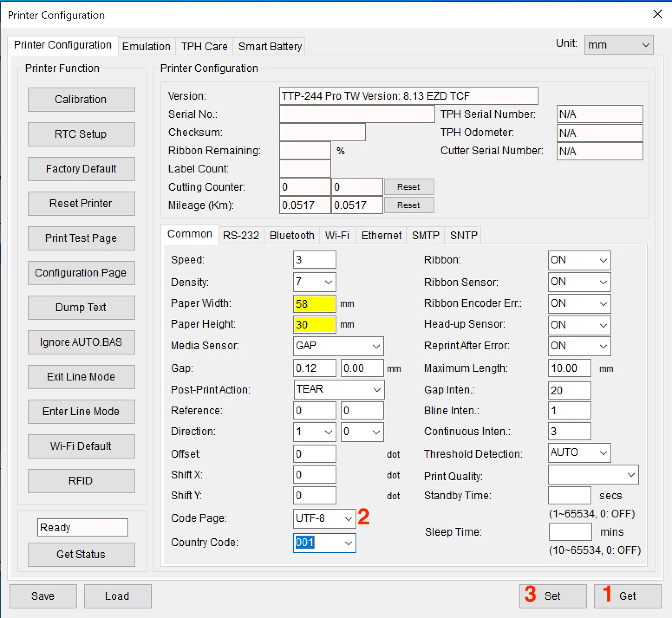This screenshot has height=618, width=672.
Task: Select the Wi-Fi settings tab
Action: point(337,235)
